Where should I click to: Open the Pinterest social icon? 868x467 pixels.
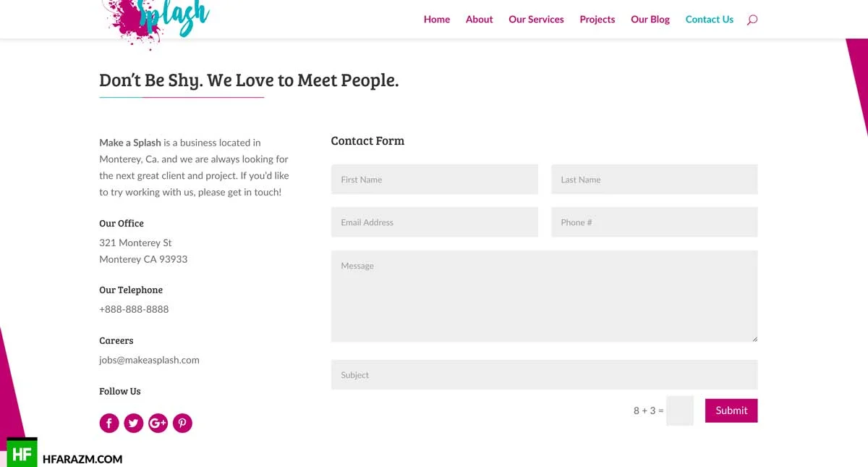point(183,423)
